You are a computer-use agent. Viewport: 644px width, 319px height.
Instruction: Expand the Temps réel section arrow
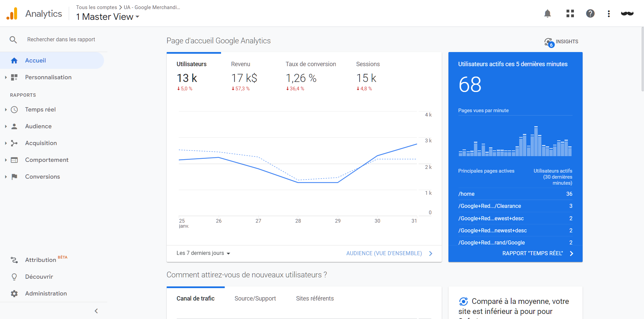point(6,109)
